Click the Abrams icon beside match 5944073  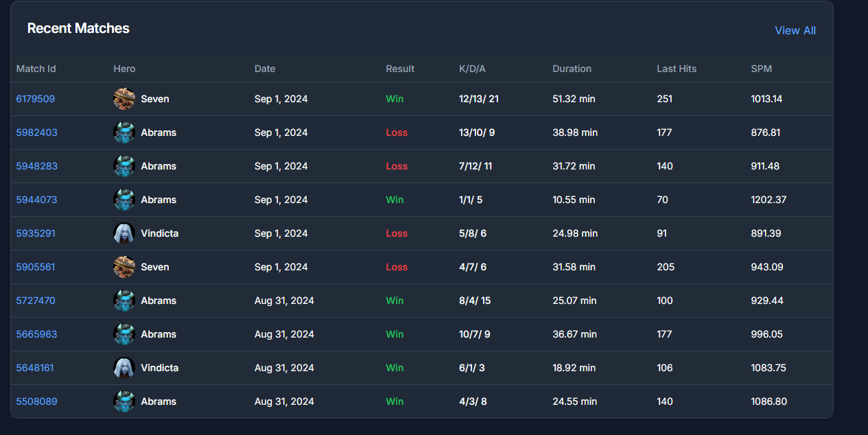[124, 200]
